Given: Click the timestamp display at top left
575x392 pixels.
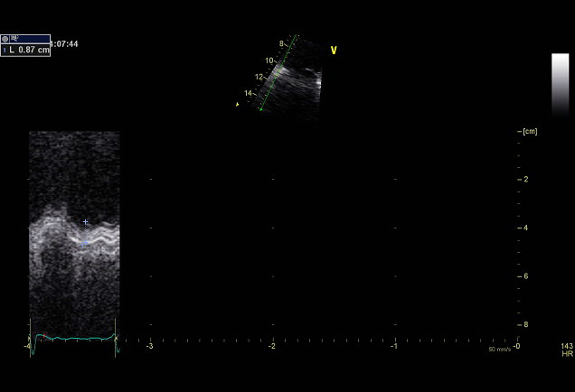Looking at the screenshot, I should pyautogui.click(x=65, y=43).
